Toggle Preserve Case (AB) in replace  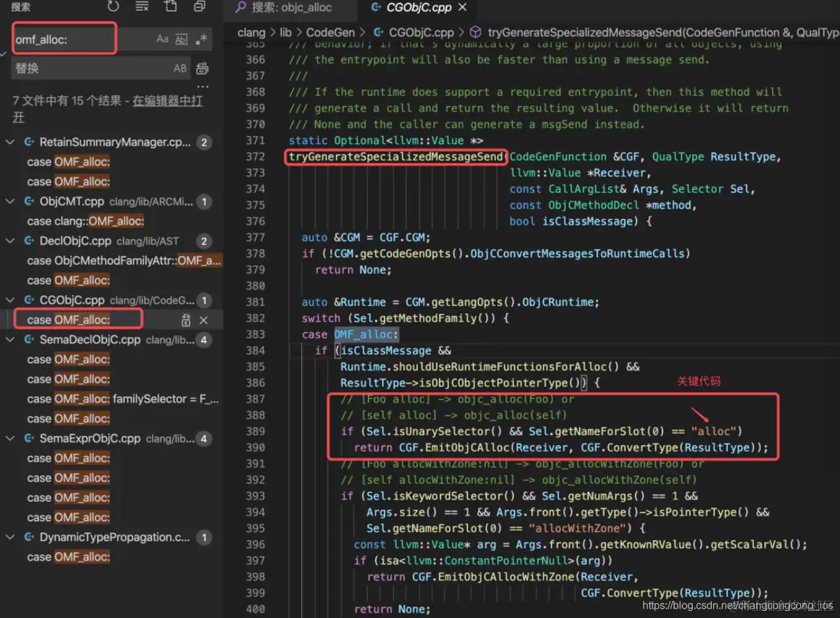[180, 68]
